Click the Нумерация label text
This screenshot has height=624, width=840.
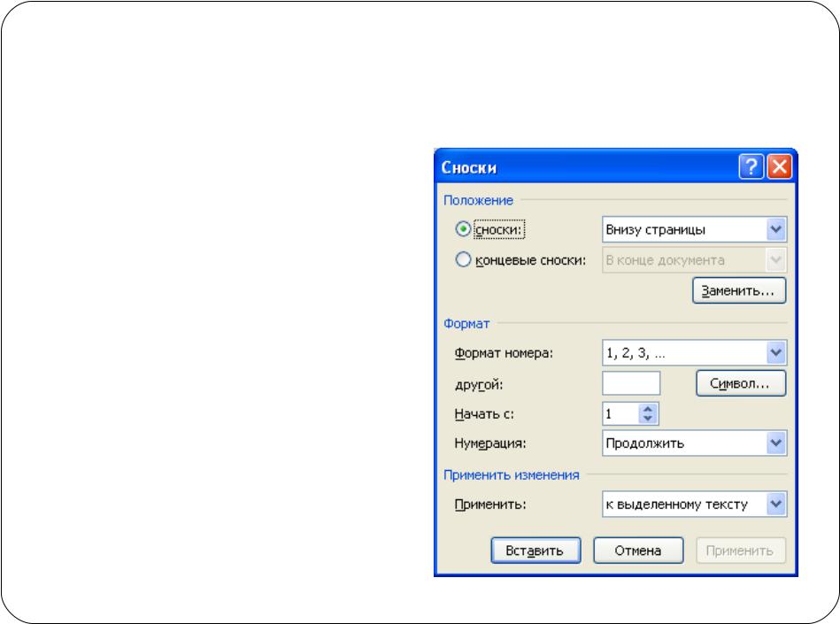490,443
